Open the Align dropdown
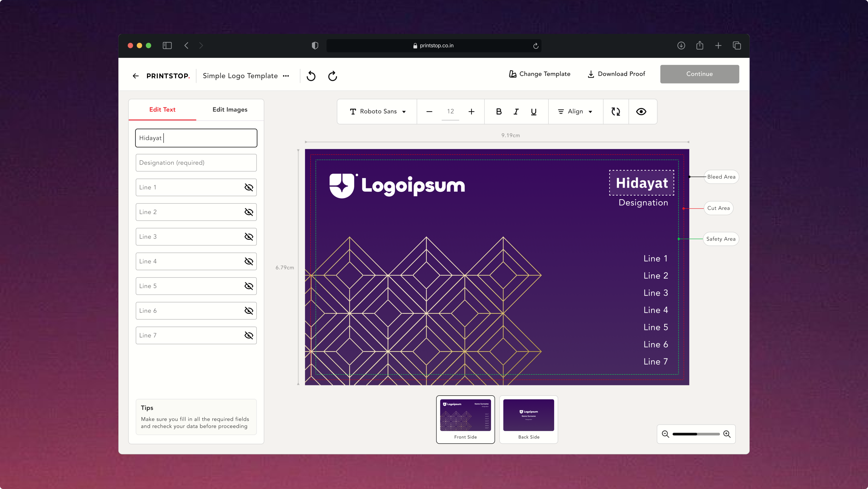The height and width of the screenshot is (489, 868). [575, 111]
